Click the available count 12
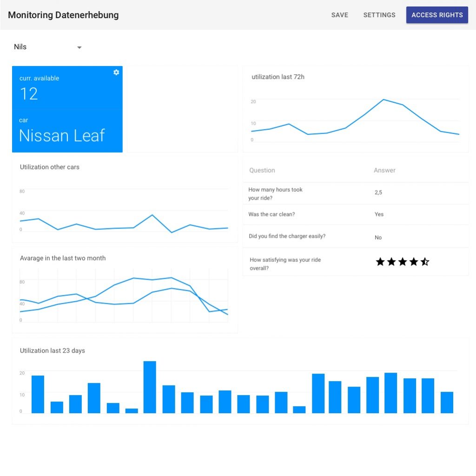This screenshot has height=476, width=476. pyautogui.click(x=29, y=94)
